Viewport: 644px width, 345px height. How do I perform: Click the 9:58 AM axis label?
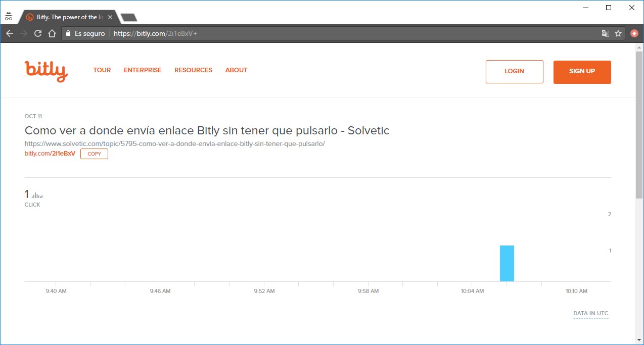coord(368,291)
